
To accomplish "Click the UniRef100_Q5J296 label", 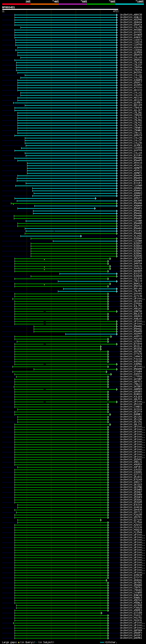I will [131, 419].
